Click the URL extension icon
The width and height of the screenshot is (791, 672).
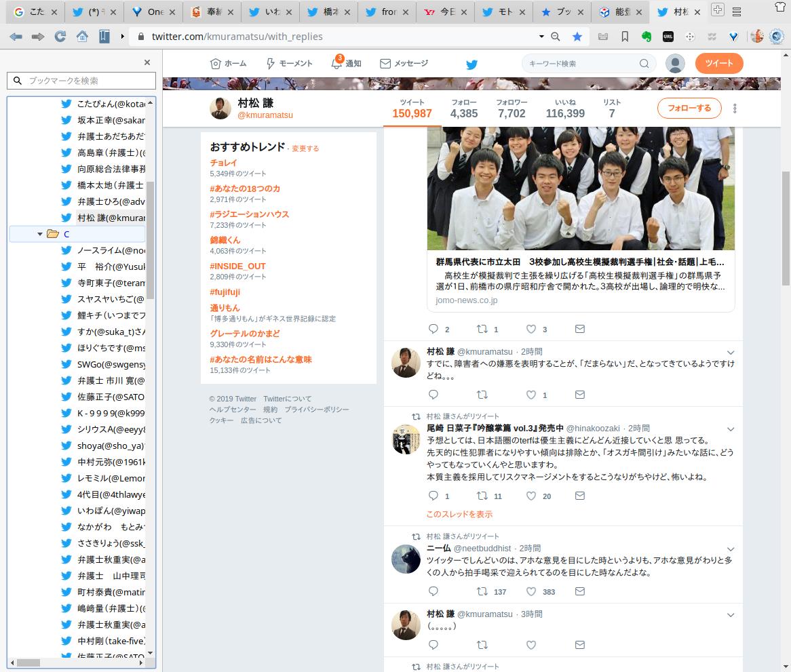[x=668, y=37]
